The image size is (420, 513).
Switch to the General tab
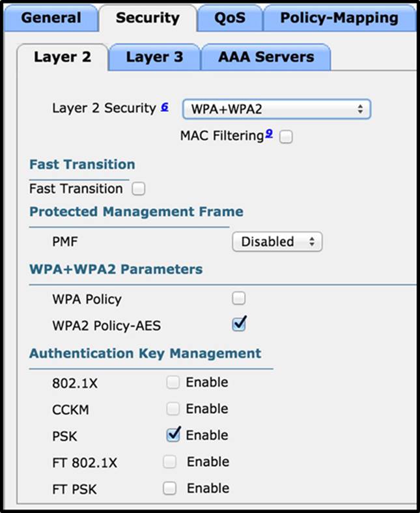click(51, 18)
